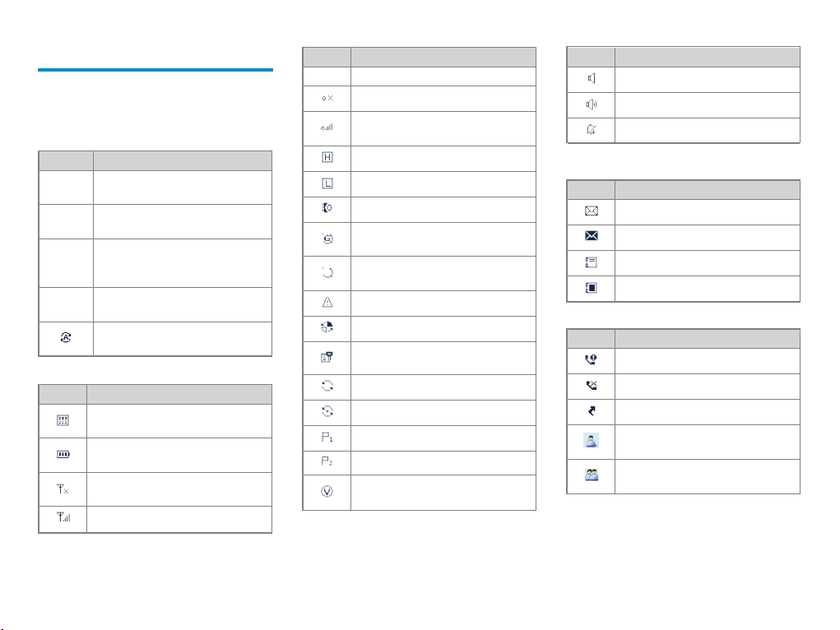Click the antenna with signal bars icon
The width and height of the screenshot is (840, 630).
point(63,517)
